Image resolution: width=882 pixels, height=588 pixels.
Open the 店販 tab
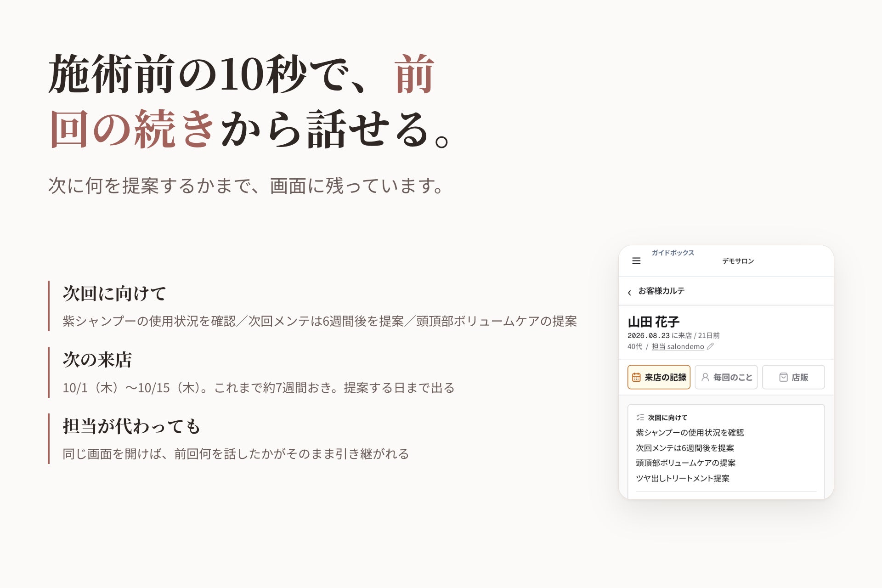793,377
